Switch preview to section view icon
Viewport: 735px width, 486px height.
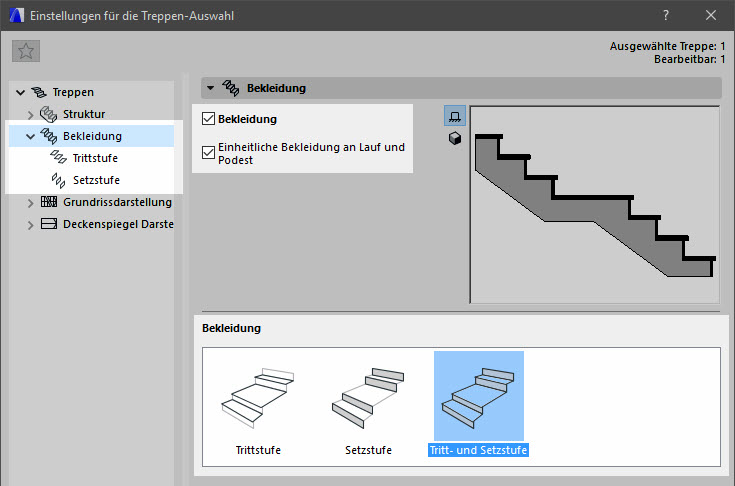(455, 116)
